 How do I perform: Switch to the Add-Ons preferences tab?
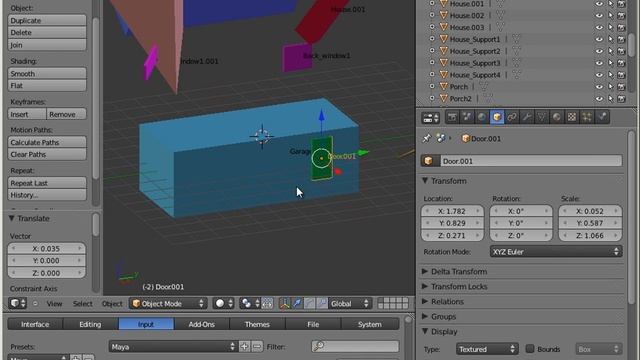[x=202, y=324]
